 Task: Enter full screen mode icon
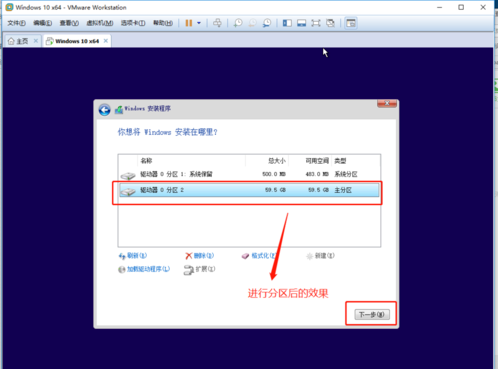click(x=316, y=23)
